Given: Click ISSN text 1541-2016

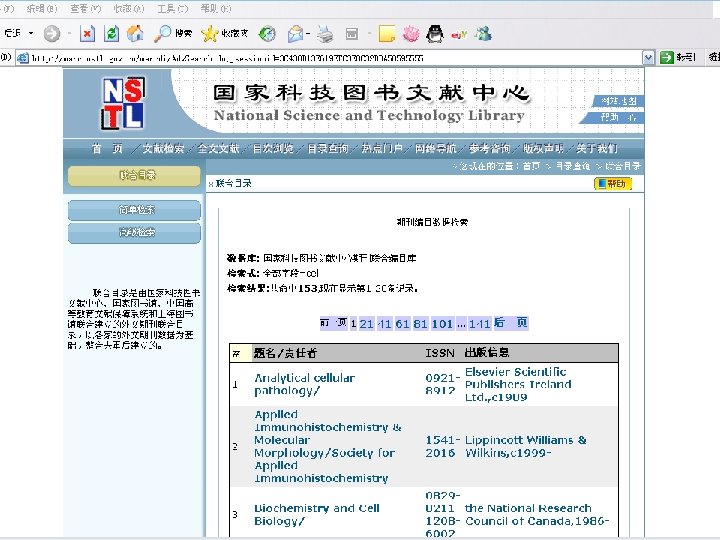Looking at the screenshot, I should (x=442, y=446).
